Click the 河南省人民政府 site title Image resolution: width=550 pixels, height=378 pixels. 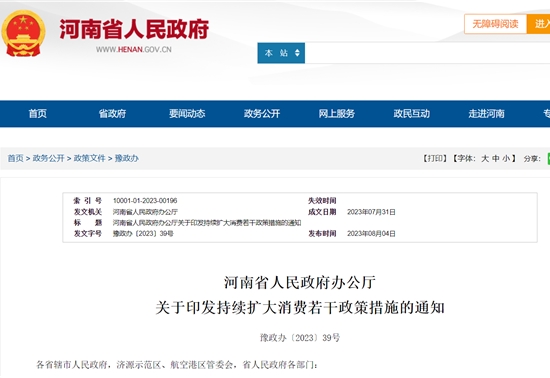click(x=134, y=29)
